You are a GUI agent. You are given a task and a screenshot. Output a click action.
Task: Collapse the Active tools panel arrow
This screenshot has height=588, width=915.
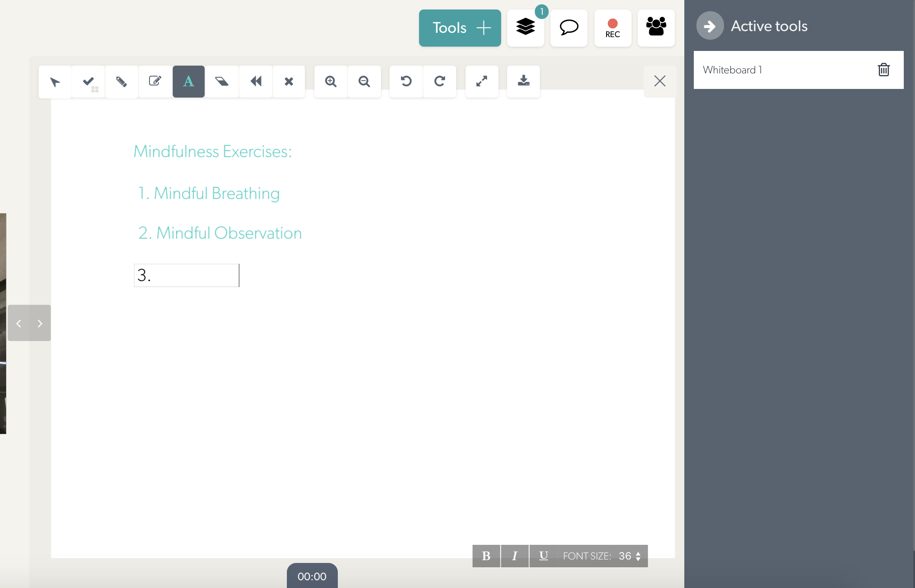pos(710,26)
